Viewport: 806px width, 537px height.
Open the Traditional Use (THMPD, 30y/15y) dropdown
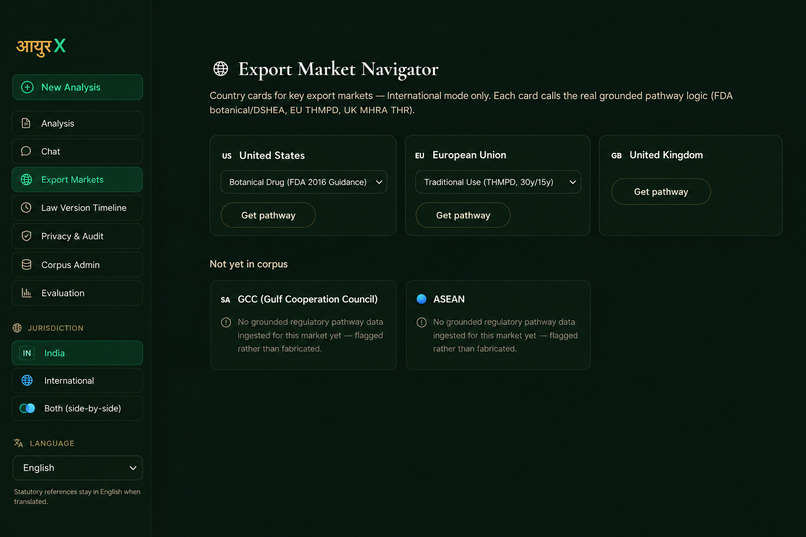498,182
